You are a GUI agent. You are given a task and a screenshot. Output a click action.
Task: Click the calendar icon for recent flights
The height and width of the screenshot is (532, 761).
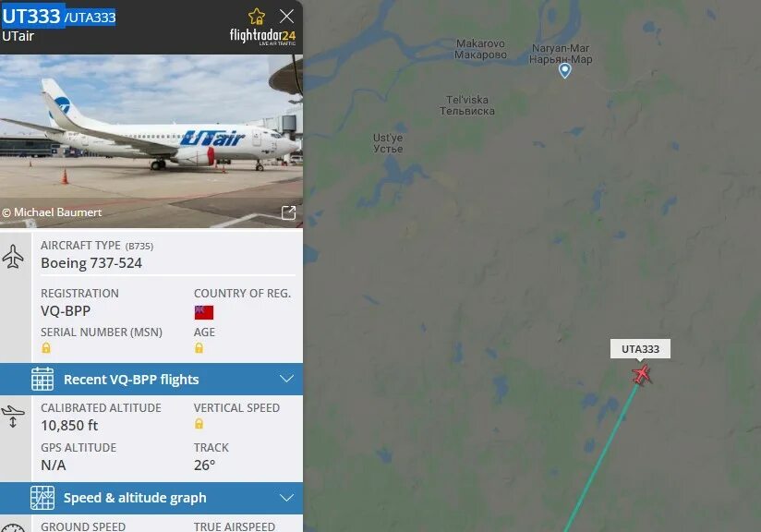[42, 379]
